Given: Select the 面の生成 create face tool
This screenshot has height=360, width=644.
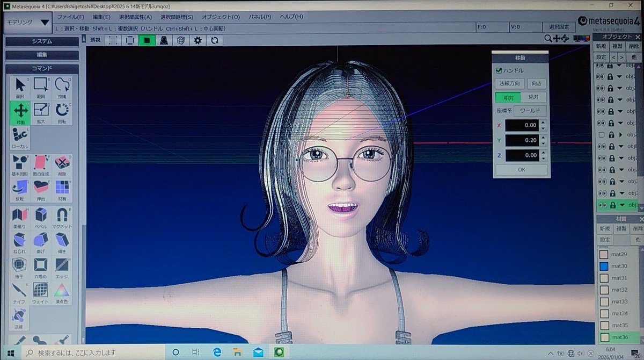Looking at the screenshot, I should tap(41, 165).
